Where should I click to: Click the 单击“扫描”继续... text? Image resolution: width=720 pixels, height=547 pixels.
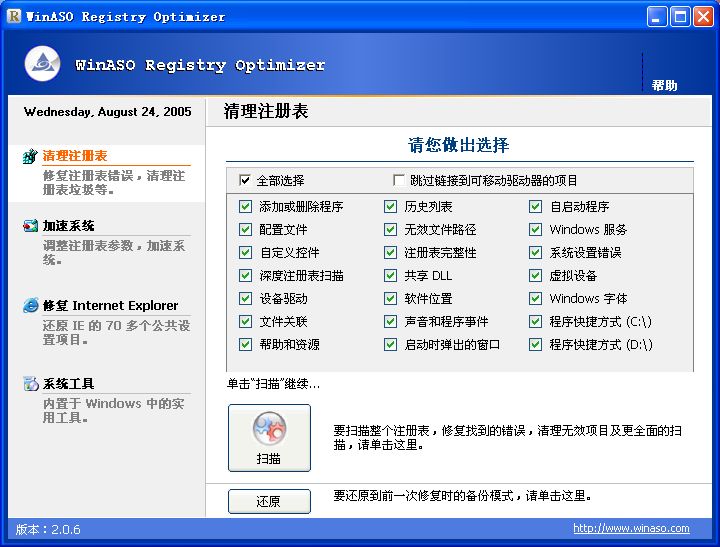pyautogui.click(x=273, y=383)
